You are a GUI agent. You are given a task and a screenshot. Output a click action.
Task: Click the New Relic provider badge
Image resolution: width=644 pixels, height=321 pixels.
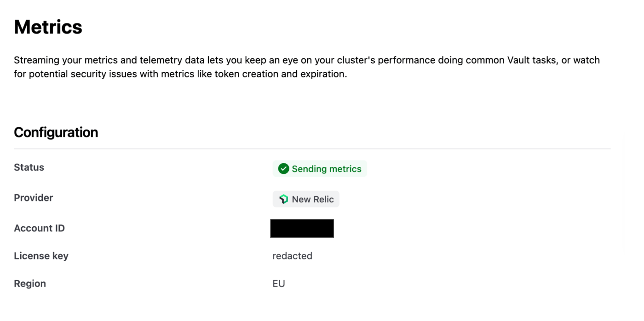306,199
